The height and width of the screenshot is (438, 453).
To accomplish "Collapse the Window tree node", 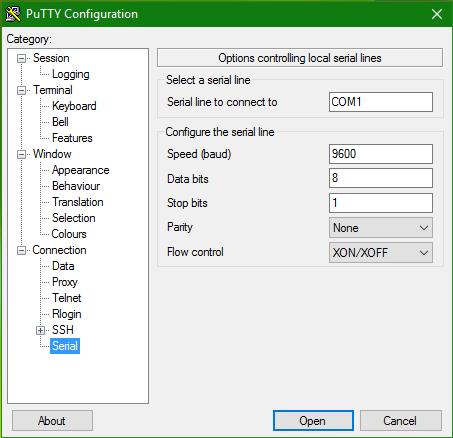I will pos(21,155).
